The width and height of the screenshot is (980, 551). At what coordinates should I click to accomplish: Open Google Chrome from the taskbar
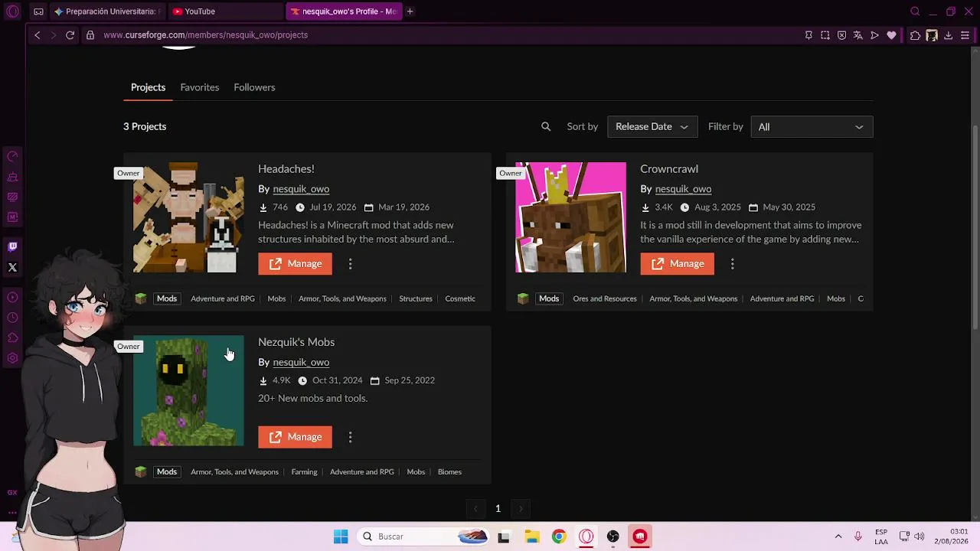click(x=559, y=536)
